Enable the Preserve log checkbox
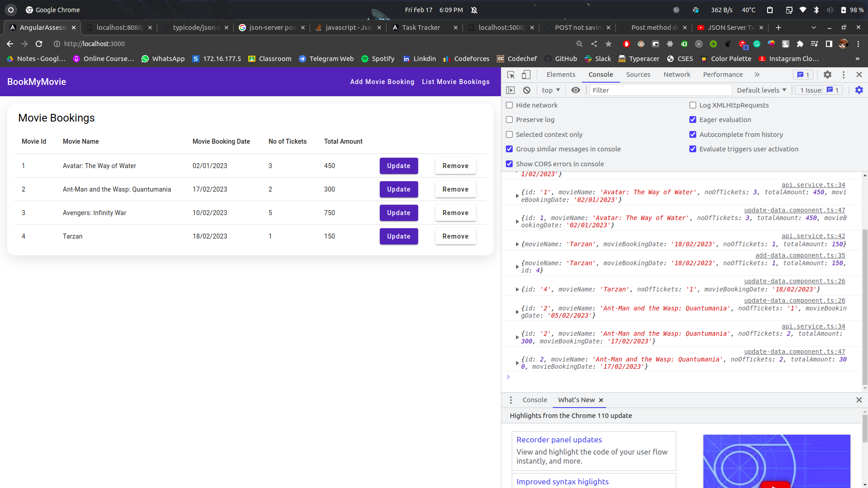Image resolution: width=868 pixels, height=488 pixels. pyautogui.click(x=509, y=119)
